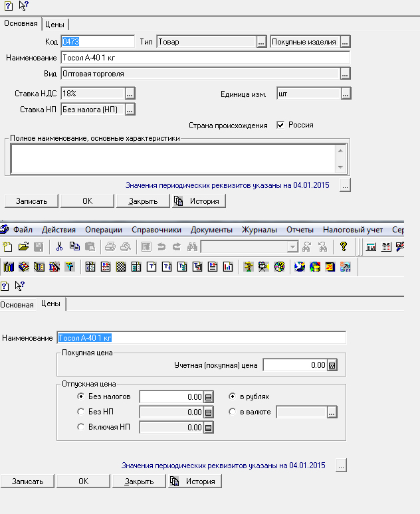Choose the в валюте radio button
The height and width of the screenshot is (514, 420).
click(x=232, y=412)
